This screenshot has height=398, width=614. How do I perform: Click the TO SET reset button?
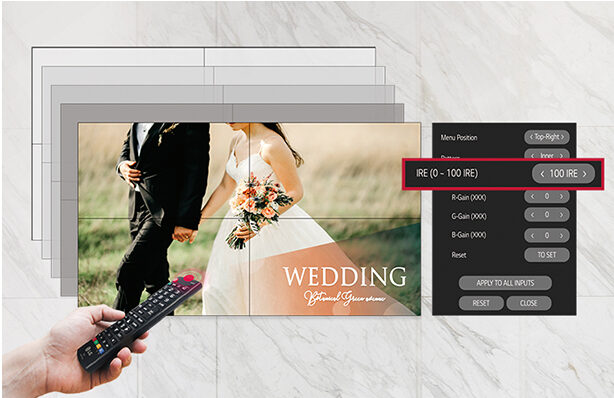tap(547, 255)
